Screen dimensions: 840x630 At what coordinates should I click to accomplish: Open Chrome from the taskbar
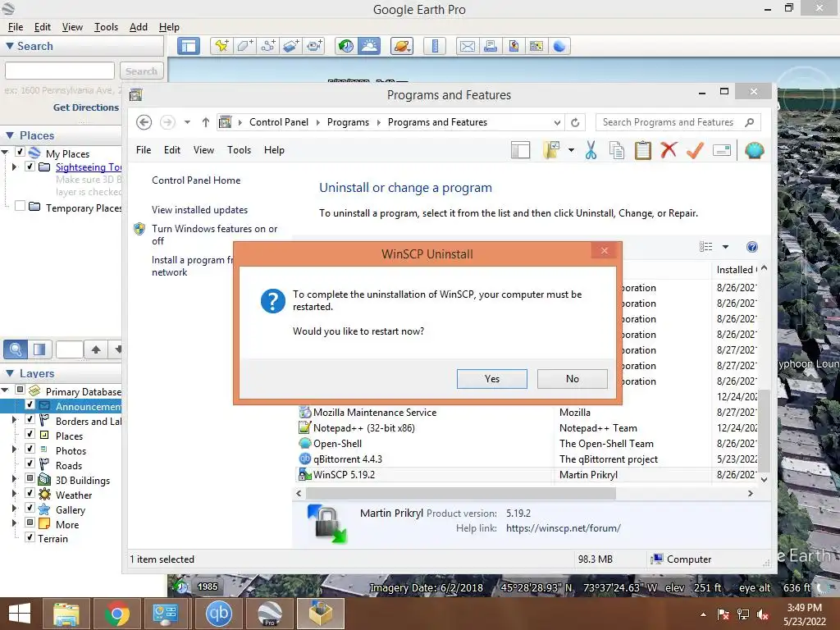tap(117, 614)
